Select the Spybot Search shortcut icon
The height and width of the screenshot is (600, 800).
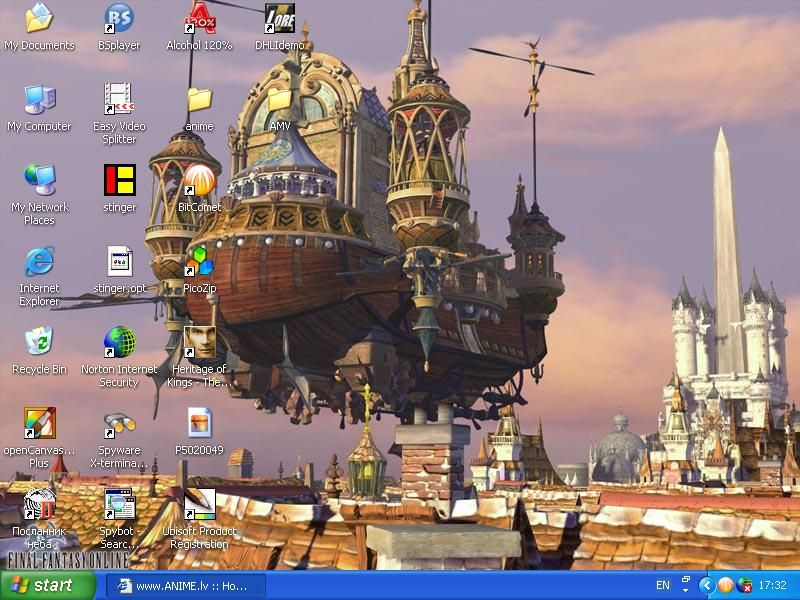(119, 503)
